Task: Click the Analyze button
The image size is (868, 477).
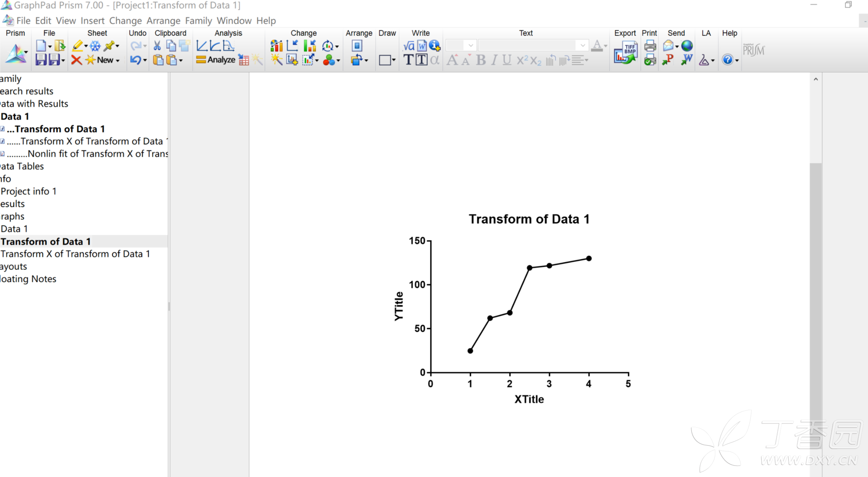Action: point(216,60)
